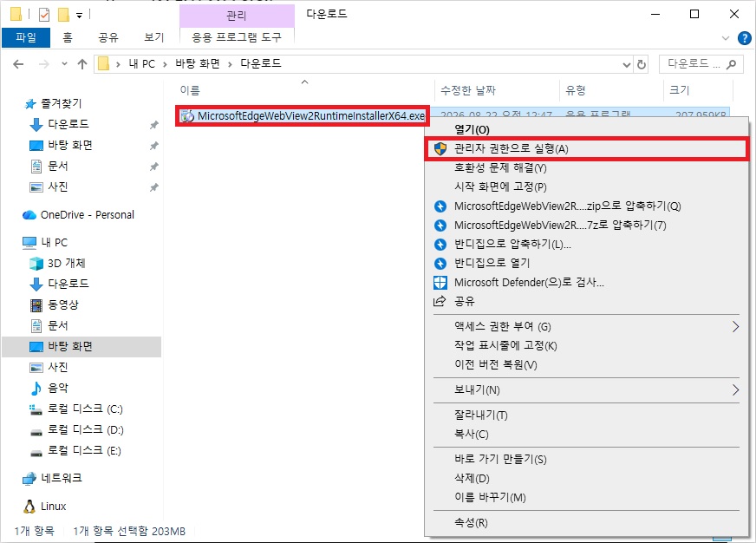The image size is (756, 543).
Task: Click the 로컬 디스크 (C:) drive icon
Action: [36, 409]
